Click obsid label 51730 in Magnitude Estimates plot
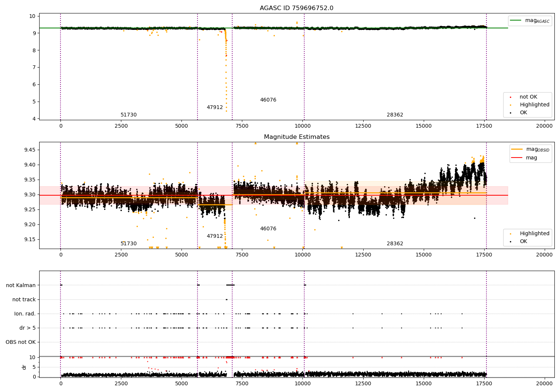This screenshot has height=392, width=560. coord(128,244)
